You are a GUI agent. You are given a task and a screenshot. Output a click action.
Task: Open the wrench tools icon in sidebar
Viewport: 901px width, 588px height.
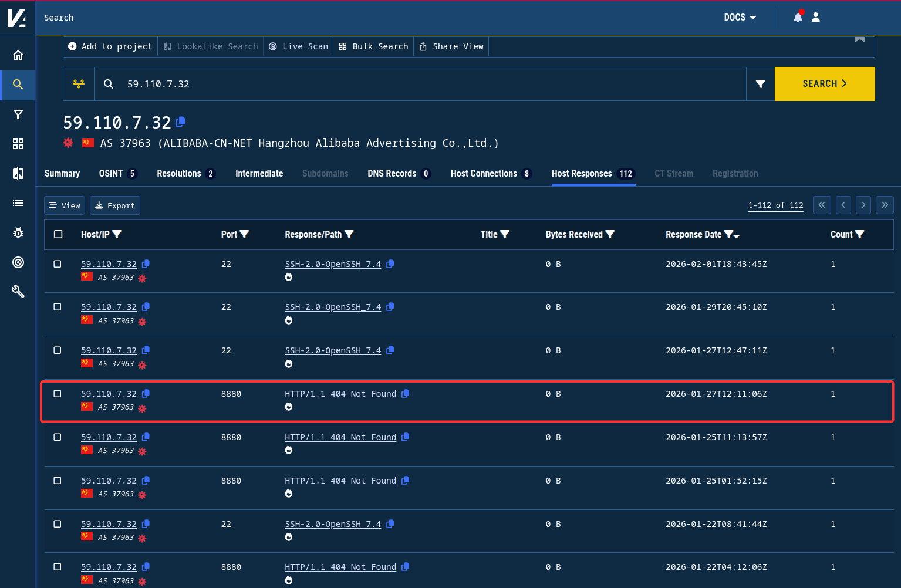pyautogui.click(x=18, y=291)
